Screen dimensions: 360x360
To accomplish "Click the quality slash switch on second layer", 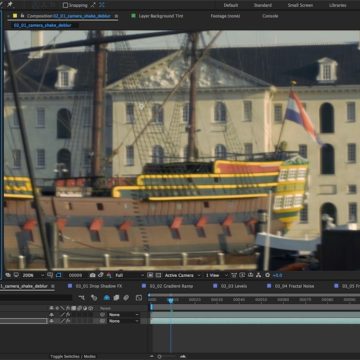I will 62,321.
